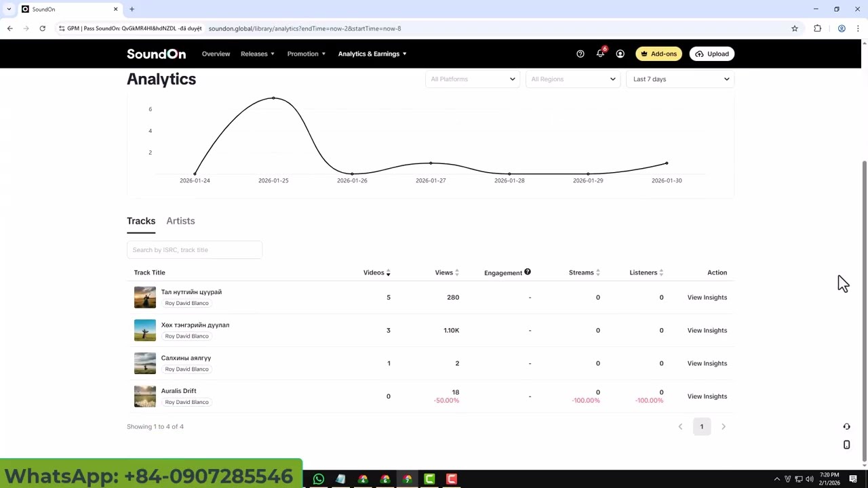Open a new browser tab
Viewport: 868px width, 488px height.
pyautogui.click(x=132, y=9)
